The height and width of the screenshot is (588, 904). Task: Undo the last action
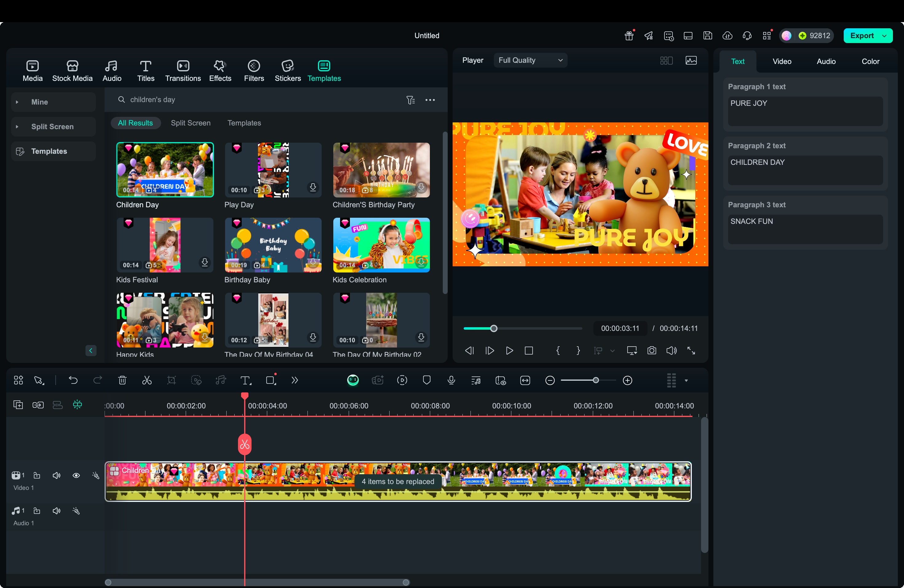pyautogui.click(x=73, y=380)
